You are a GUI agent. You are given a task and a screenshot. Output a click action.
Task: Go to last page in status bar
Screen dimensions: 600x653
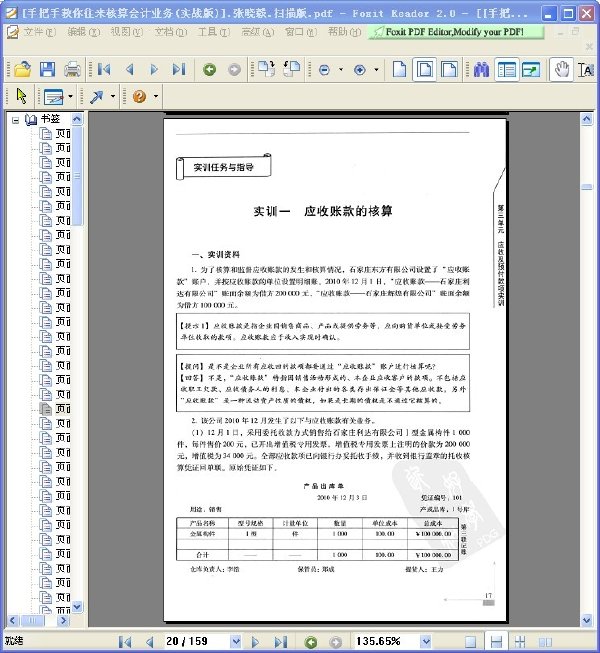(281, 642)
